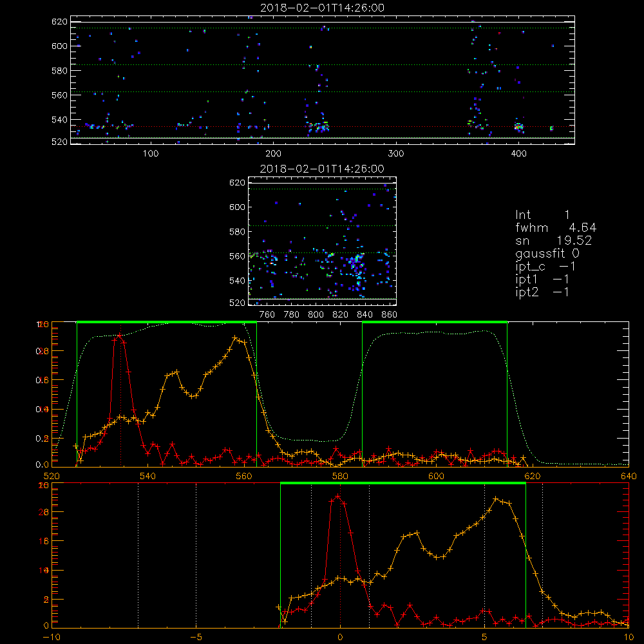
Task: Click the right thick green bar above profile plot
Action: [435, 322]
